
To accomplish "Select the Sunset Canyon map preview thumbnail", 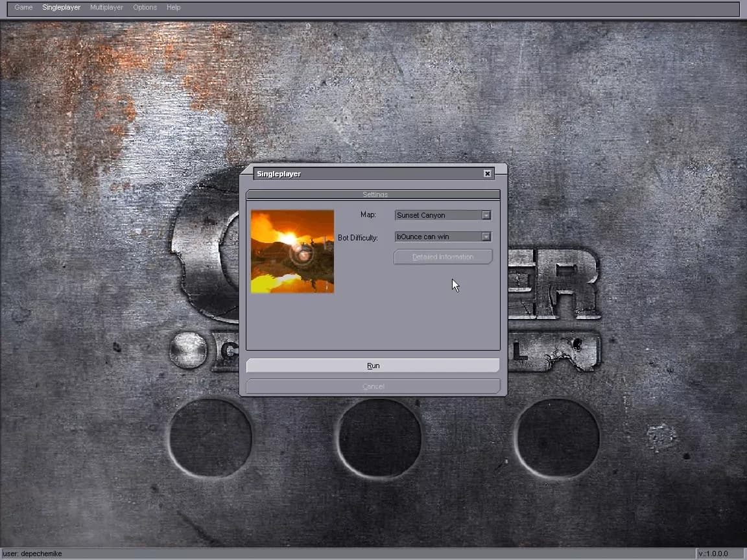I will coord(292,251).
